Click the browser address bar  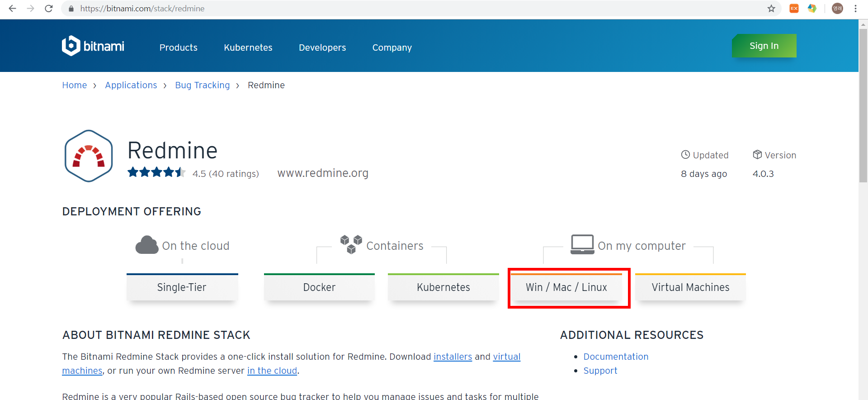coord(420,9)
